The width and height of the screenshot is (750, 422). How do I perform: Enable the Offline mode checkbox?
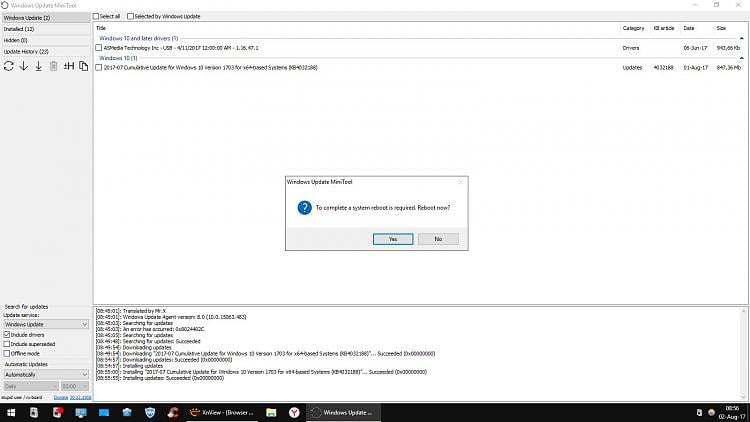7,354
